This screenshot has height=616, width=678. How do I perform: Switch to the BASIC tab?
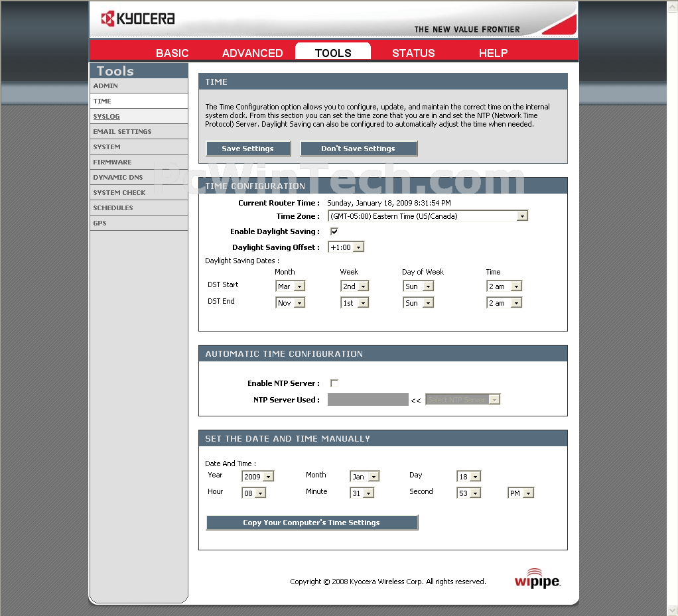(x=172, y=53)
